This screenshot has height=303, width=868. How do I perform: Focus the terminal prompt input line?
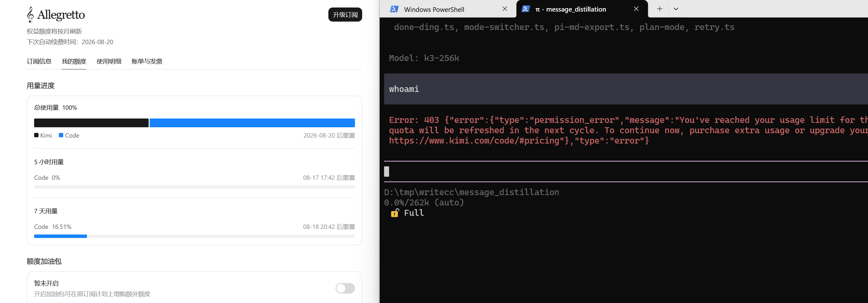pyautogui.click(x=626, y=172)
